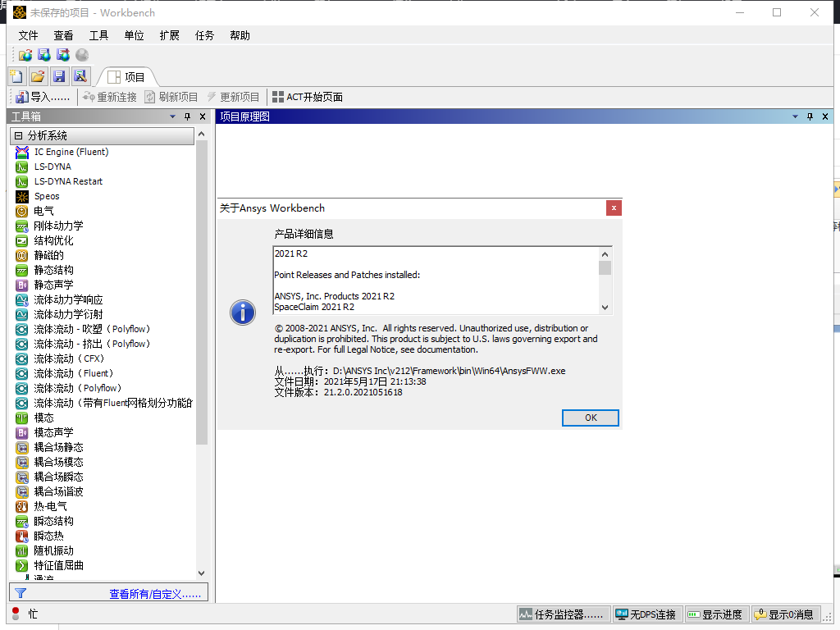Open the 查看 menu
840x630 pixels.
coord(63,35)
